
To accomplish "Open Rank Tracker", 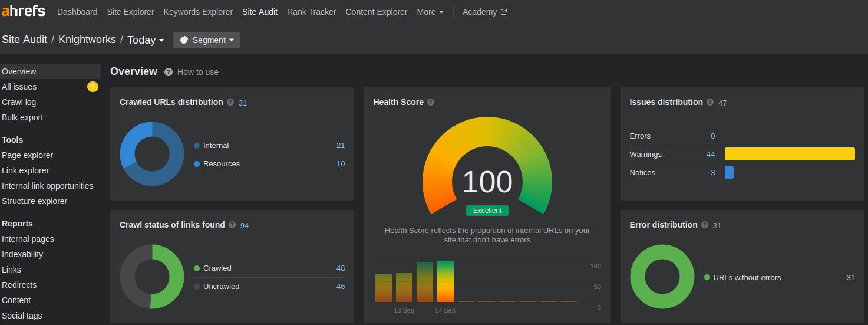I will (311, 12).
